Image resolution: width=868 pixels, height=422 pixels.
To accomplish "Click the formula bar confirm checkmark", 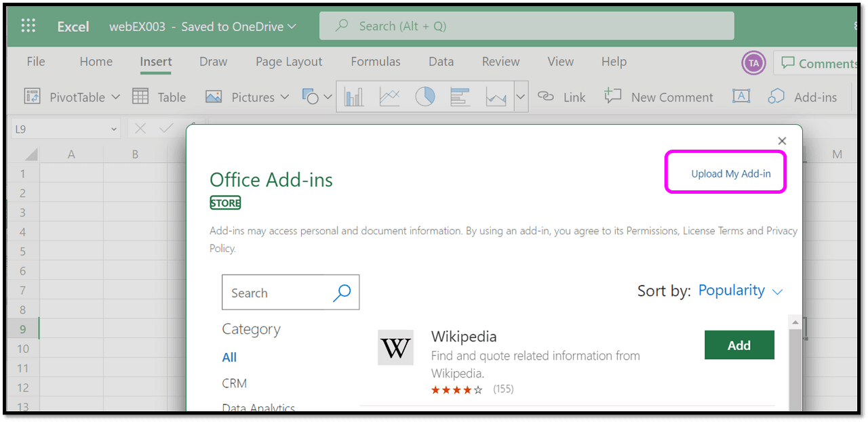I will 165,129.
